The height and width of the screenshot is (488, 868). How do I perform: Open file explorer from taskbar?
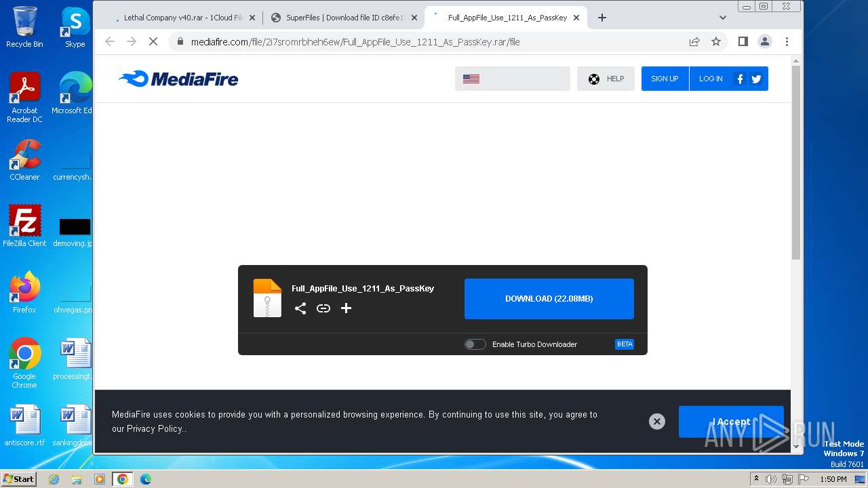(x=77, y=479)
